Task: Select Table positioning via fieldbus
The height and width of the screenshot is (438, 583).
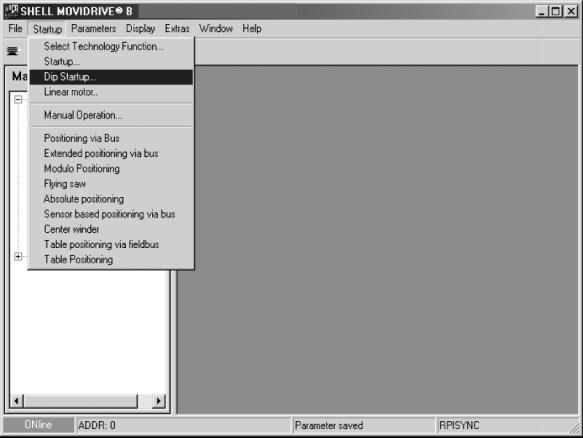Action: point(111,245)
